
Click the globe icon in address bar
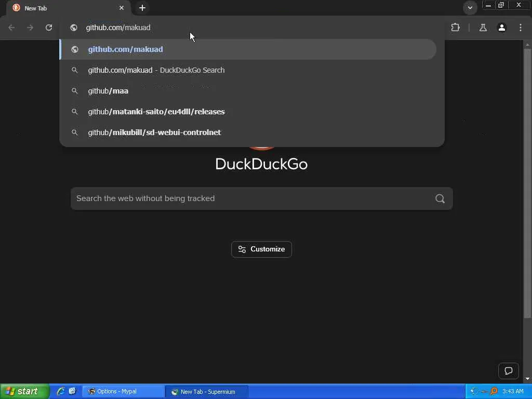pos(74,28)
